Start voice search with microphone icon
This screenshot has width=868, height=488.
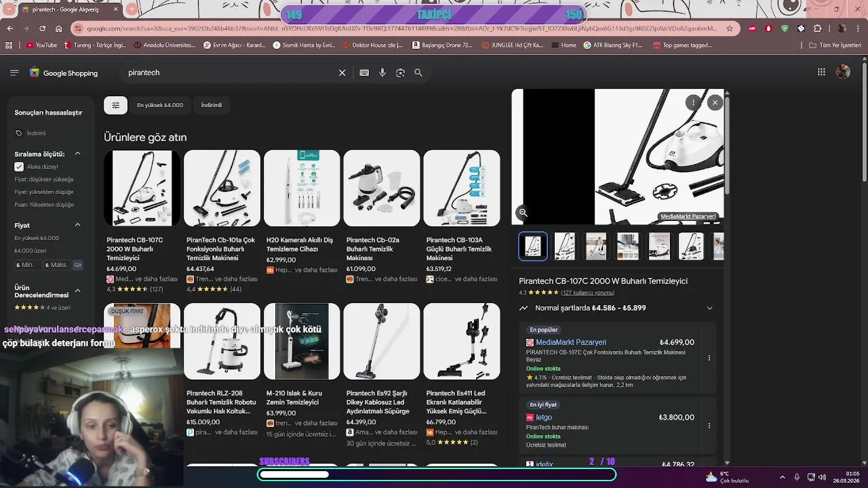tap(382, 73)
